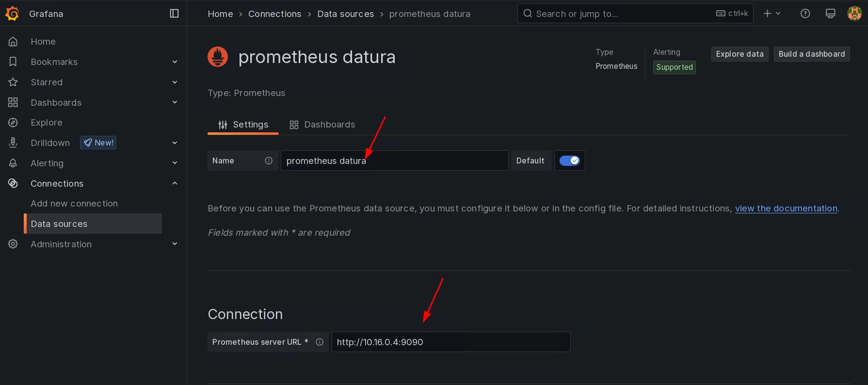Click the Build a dashboard button
Viewport: 868px width, 385px height.
click(x=811, y=54)
